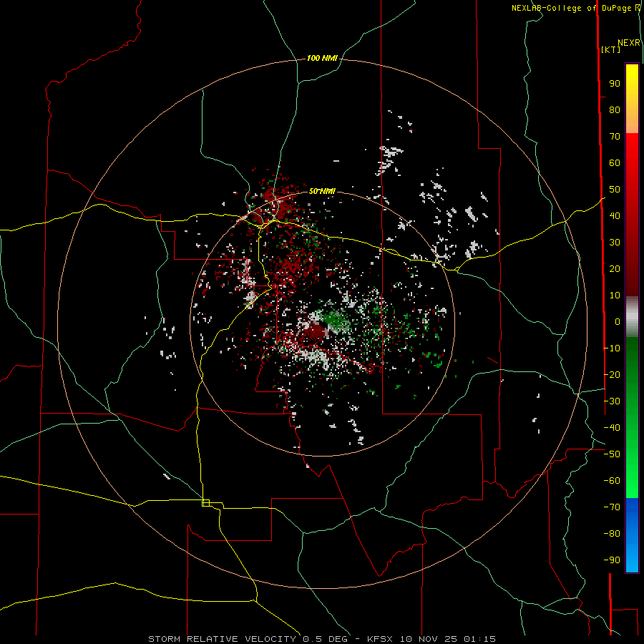Click the positive 60 scale value
644x644 pixels.
[x=615, y=163]
